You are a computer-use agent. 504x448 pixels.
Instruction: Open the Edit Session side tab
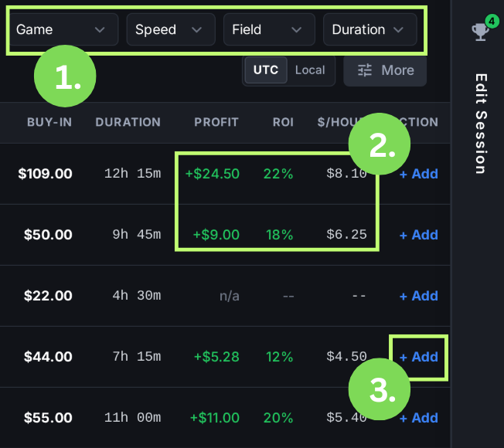pyautogui.click(x=480, y=124)
